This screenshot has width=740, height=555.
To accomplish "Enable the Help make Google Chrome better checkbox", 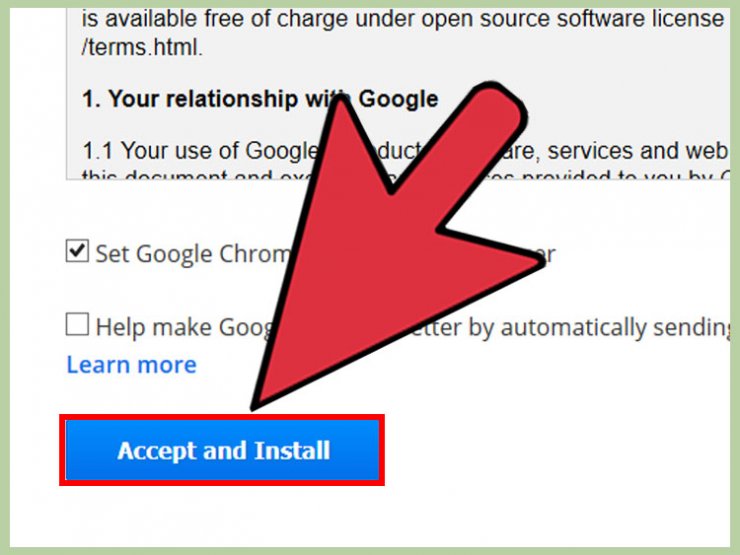I will coord(77,324).
